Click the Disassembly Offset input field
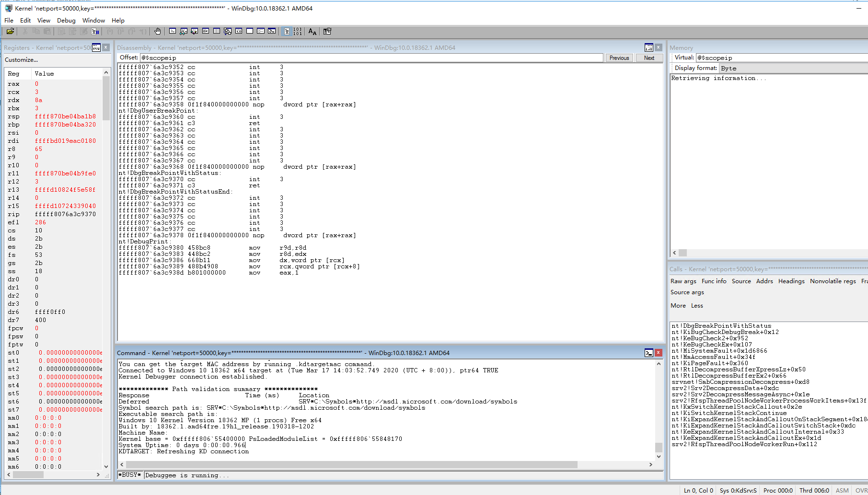868x495 pixels. tap(371, 58)
